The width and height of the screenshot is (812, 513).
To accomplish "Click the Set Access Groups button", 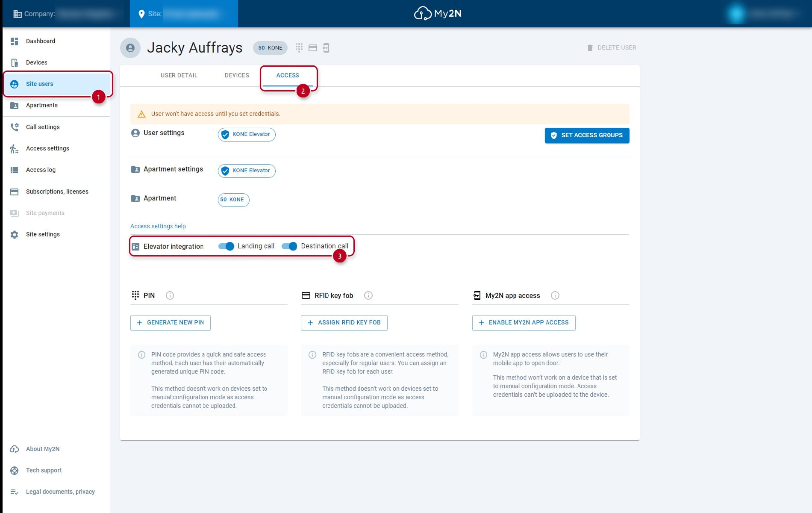I will pos(587,136).
